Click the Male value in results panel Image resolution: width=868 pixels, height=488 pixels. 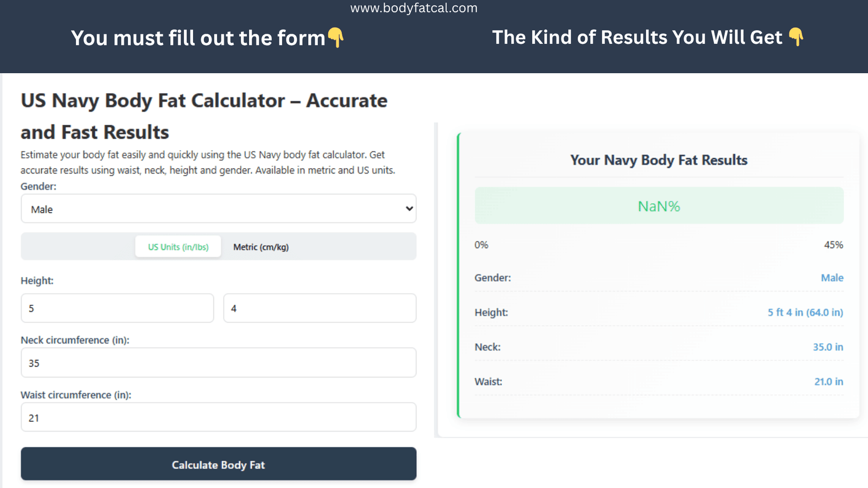click(832, 278)
